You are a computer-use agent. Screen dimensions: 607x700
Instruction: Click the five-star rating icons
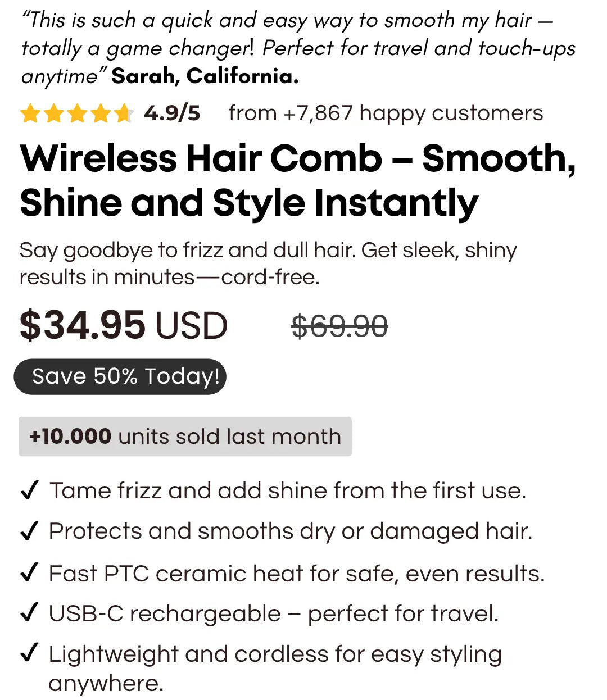[x=76, y=114]
